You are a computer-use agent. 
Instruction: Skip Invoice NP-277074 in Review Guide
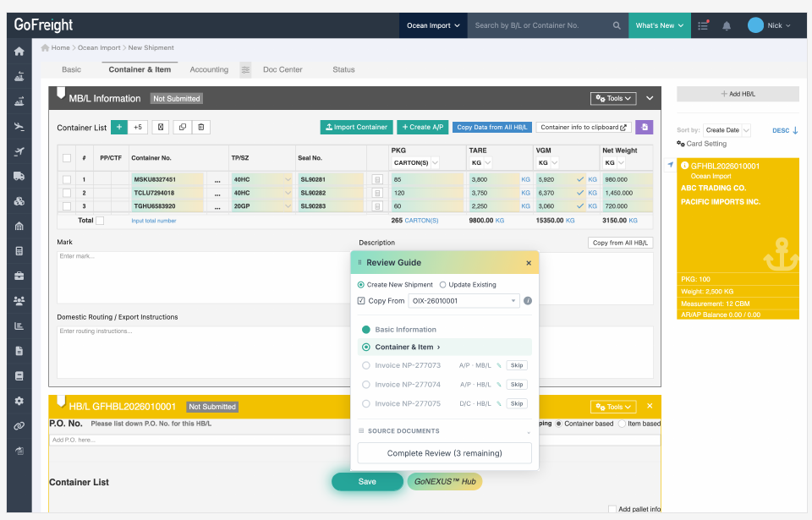517,385
